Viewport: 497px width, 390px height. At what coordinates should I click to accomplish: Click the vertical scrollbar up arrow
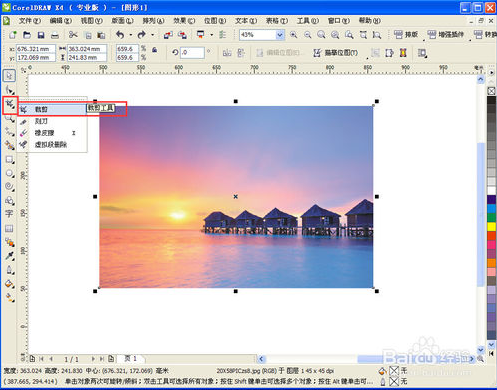pyautogui.click(x=480, y=80)
